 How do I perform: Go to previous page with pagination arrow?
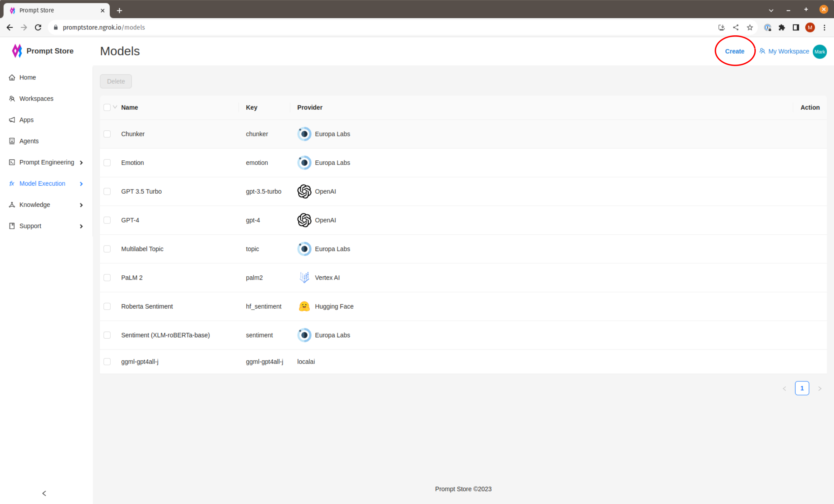click(x=785, y=388)
